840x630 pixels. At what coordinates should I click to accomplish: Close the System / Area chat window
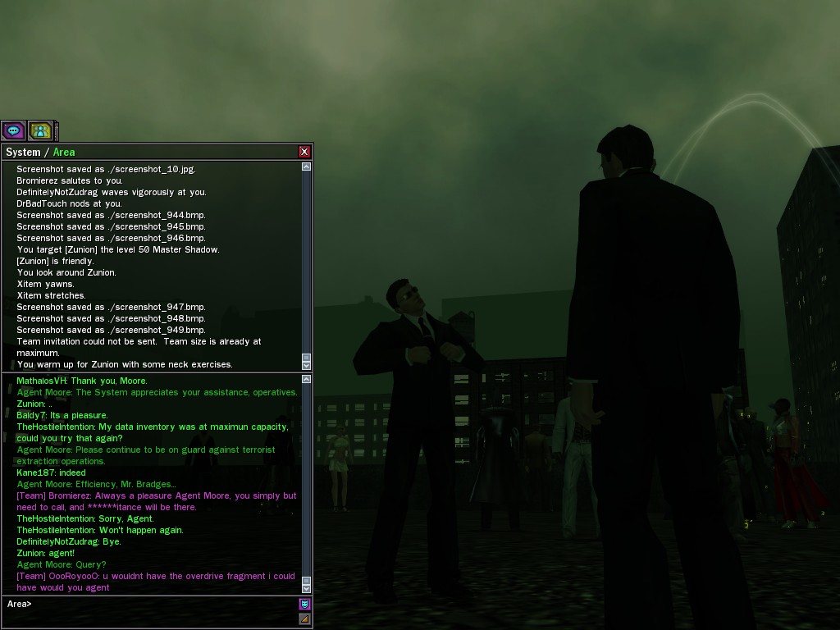[x=304, y=152]
